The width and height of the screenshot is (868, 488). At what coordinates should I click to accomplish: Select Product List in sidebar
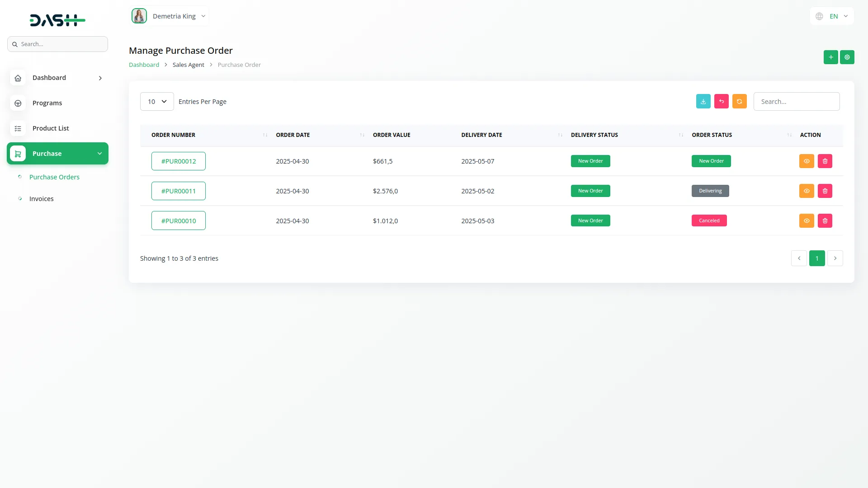[51, 128]
